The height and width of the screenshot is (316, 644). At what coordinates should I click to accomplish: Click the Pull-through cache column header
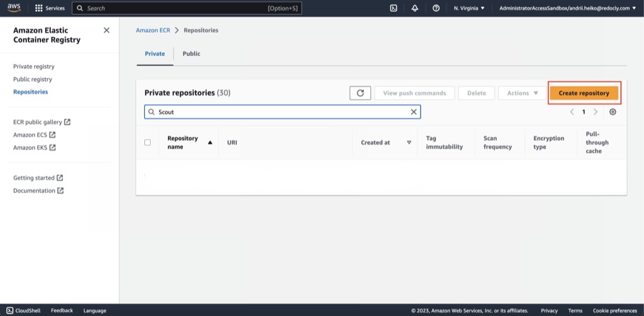(x=597, y=142)
